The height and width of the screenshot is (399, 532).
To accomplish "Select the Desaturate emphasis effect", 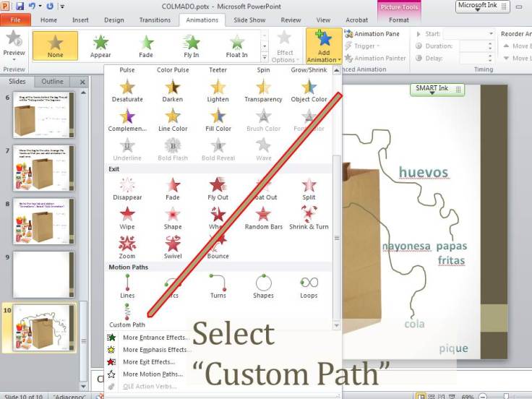I will click(x=127, y=91).
